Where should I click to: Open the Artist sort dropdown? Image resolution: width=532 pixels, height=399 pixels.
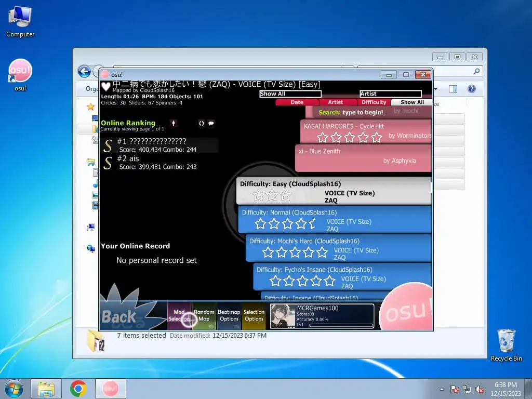tap(391, 94)
